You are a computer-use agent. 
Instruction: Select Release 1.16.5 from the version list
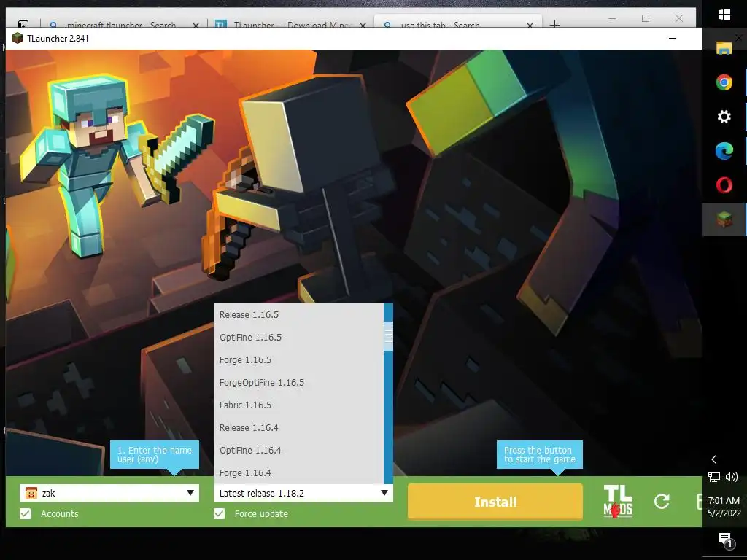[298, 315]
